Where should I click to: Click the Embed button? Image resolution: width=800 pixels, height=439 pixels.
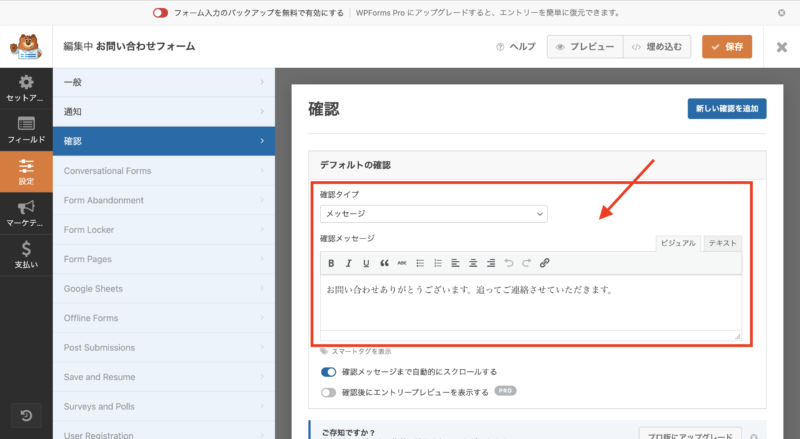[657, 47]
